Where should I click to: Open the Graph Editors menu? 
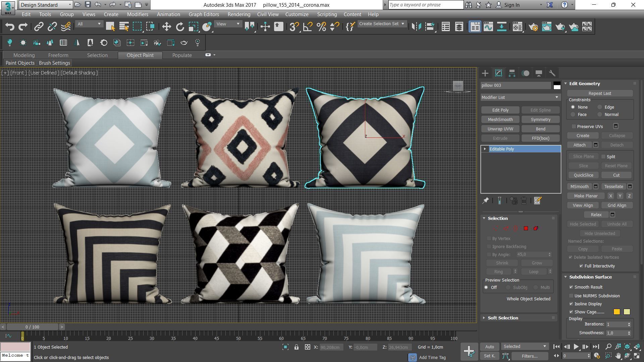(204, 14)
